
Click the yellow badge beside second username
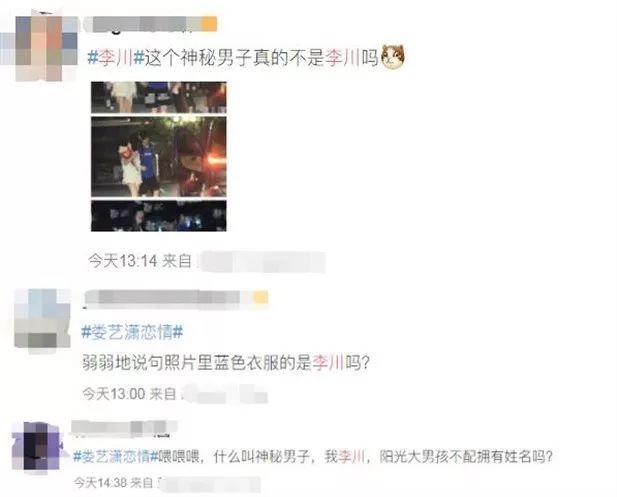point(260,297)
